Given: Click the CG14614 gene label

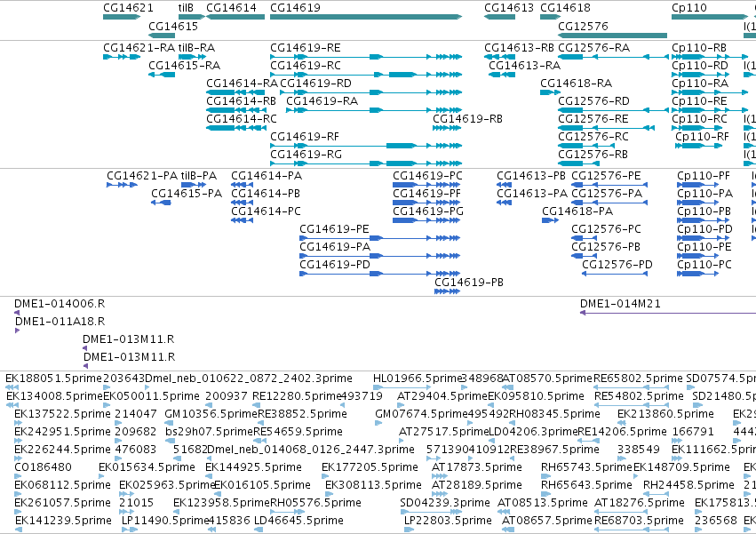Looking at the screenshot, I should (232, 8).
